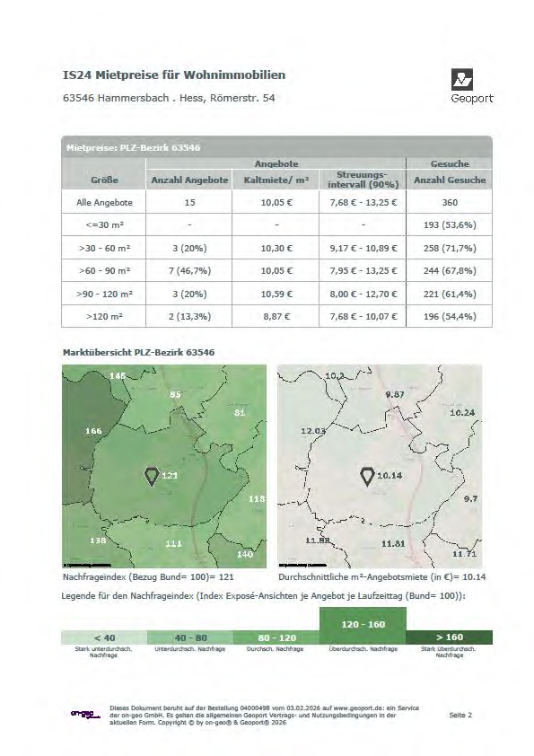Image resolution: width=534 pixels, height=756 pixels.
Task: Click the table title 'Mietpreise: PLZ-Bezirk 63546'
Action: pyautogui.click(x=133, y=147)
